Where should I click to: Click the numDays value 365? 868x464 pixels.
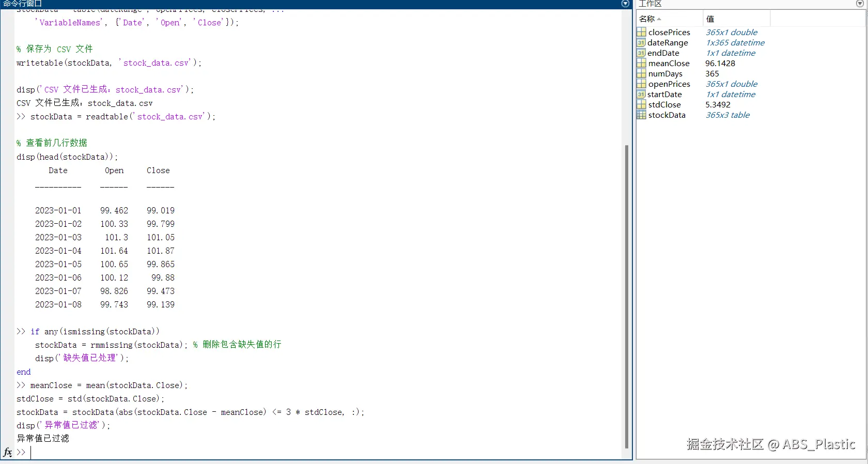[712, 73]
